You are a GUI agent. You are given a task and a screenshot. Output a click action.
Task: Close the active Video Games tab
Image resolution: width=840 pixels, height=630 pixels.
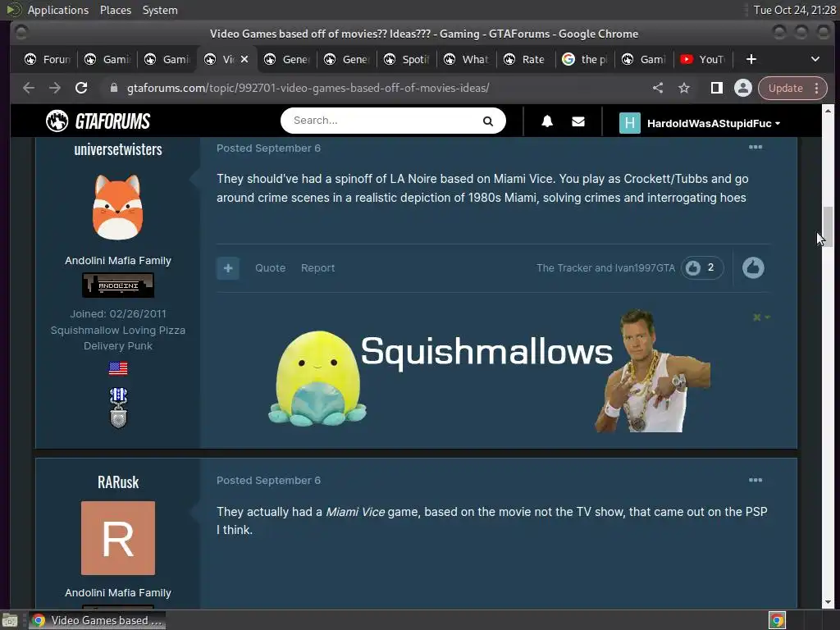click(x=244, y=59)
